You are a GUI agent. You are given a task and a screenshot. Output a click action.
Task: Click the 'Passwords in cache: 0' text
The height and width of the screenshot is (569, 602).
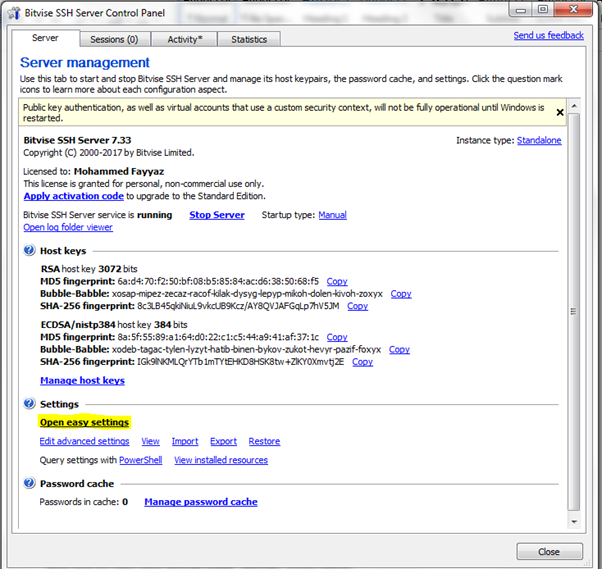[x=84, y=502]
